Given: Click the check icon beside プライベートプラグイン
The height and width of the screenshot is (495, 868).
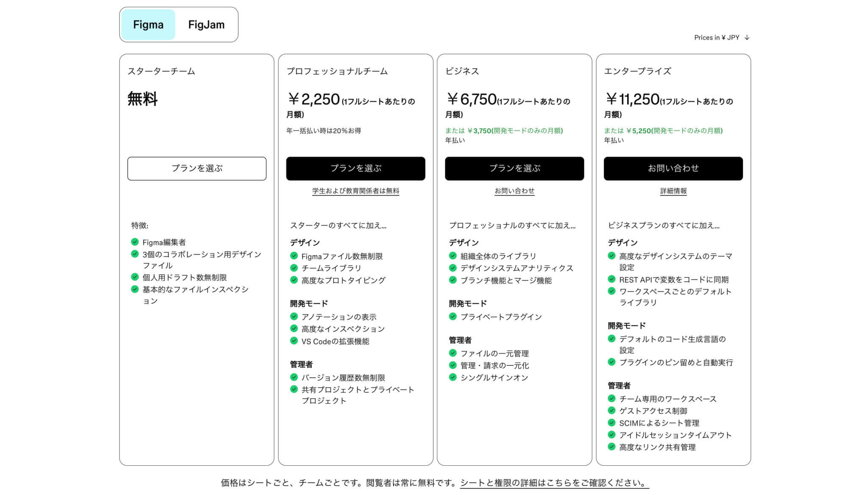Looking at the screenshot, I should point(453,316).
